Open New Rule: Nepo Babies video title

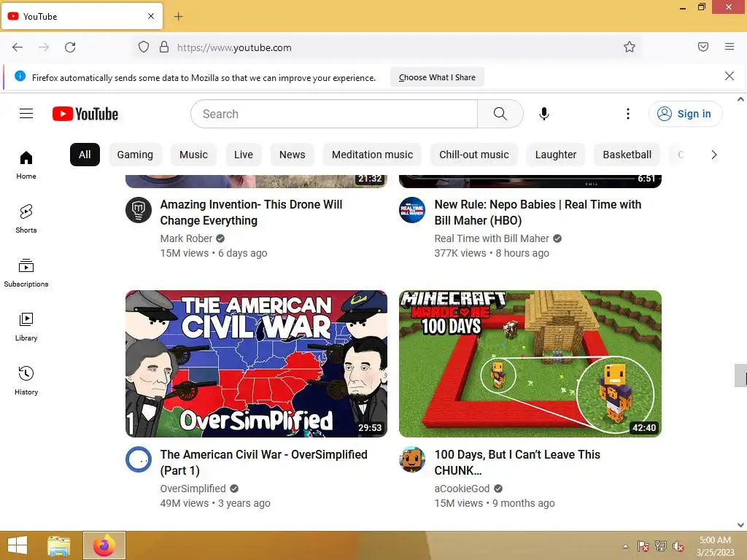(x=538, y=212)
